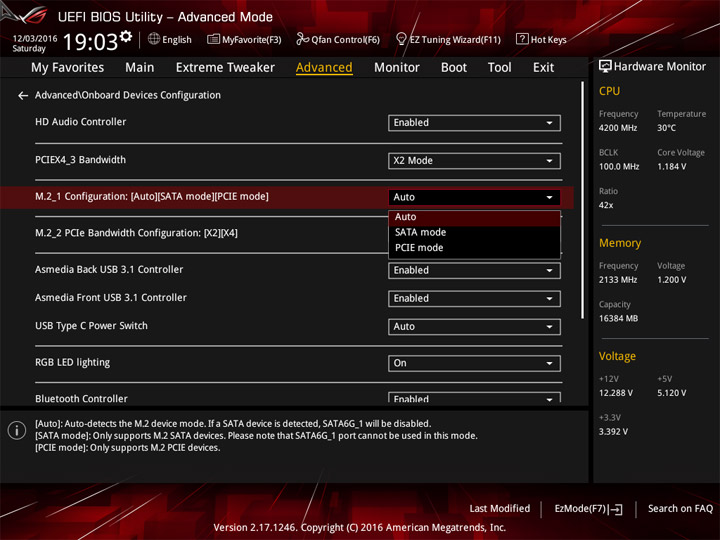The width and height of the screenshot is (720, 540).
Task: Click the breadcrumb Advanced\Onboard Devices Configuration
Action: [x=128, y=96]
